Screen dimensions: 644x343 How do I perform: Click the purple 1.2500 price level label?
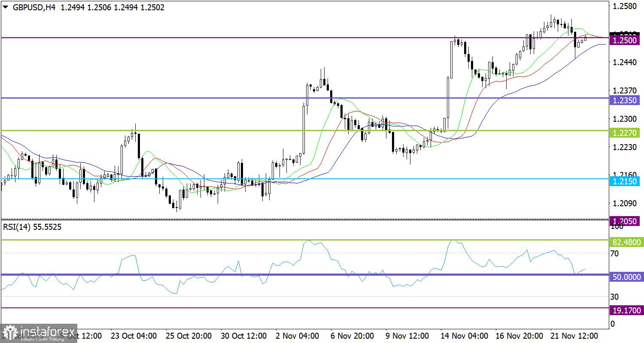pos(626,41)
